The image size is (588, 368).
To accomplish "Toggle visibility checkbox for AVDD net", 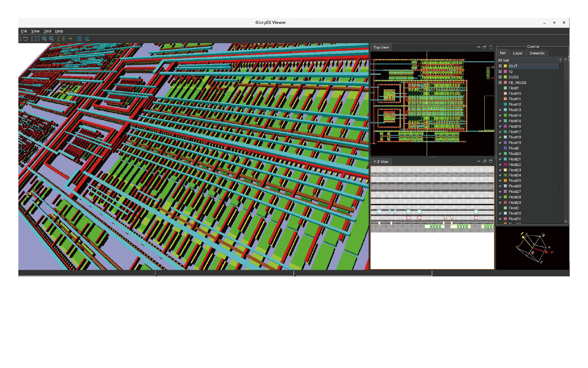I will point(500,77).
